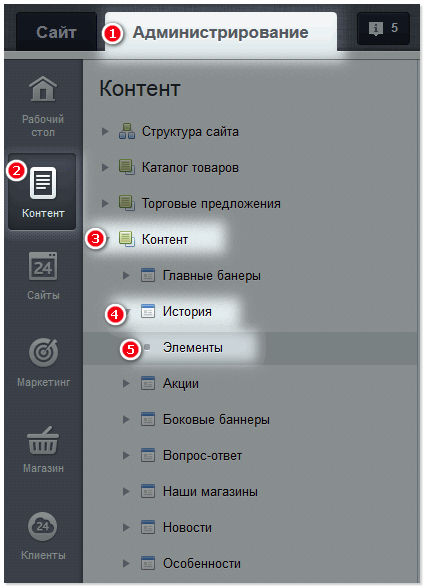Expand the Наши магазины node arrow
Image resolution: width=425 pixels, height=588 pixels.
pyautogui.click(x=126, y=492)
